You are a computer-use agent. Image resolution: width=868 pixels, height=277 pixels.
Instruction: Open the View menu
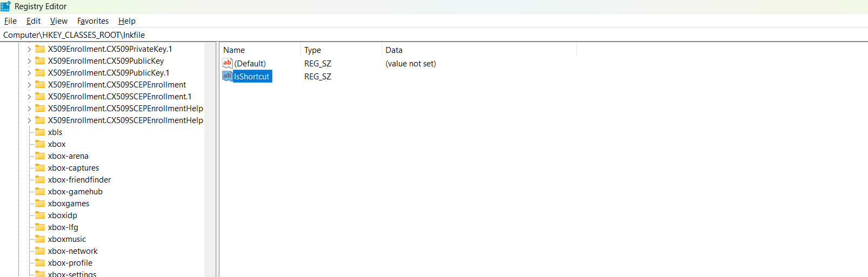click(x=58, y=21)
